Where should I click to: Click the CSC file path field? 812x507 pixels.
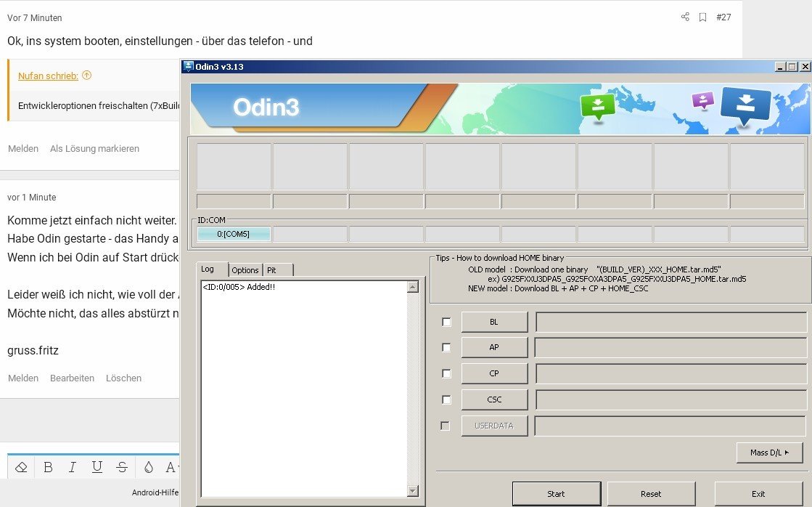[671, 399]
